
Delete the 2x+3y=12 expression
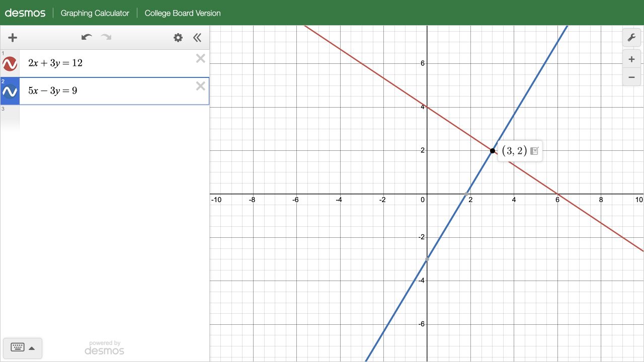pos(201,58)
